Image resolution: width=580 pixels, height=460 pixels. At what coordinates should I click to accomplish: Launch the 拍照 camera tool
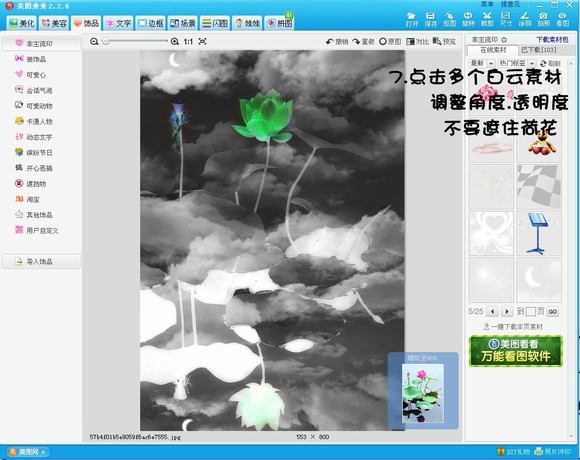(x=543, y=19)
